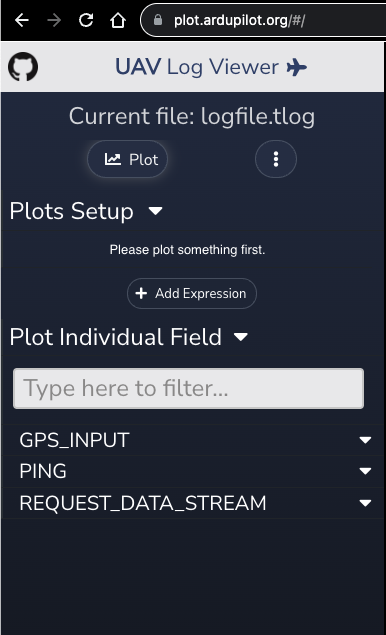The image size is (386, 635).
Task: Click the plus icon in Add Expression
Action: (141, 293)
